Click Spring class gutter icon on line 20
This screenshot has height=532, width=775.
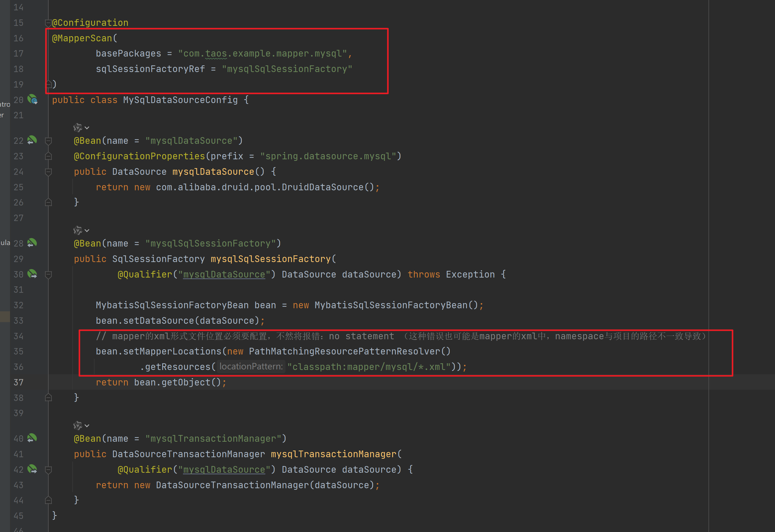point(32,99)
